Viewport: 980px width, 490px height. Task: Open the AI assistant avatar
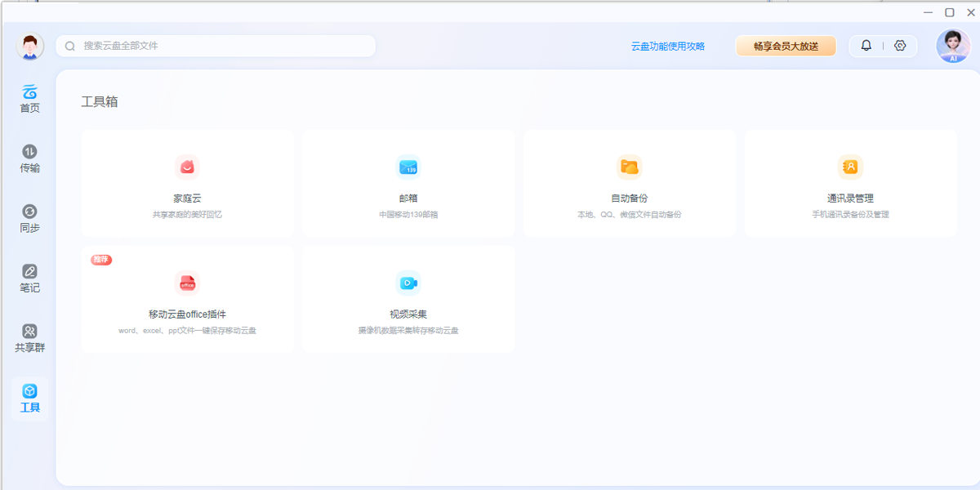[x=953, y=46]
